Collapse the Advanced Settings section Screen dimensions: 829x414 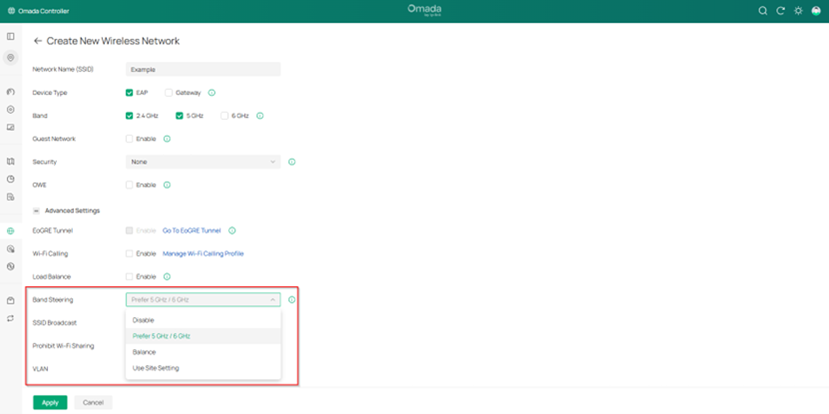(36, 210)
